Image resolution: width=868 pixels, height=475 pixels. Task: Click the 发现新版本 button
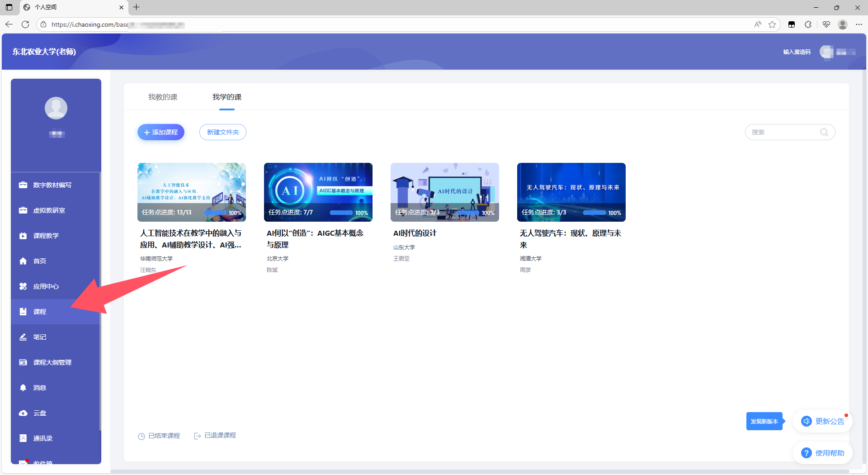pyautogui.click(x=764, y=421)
